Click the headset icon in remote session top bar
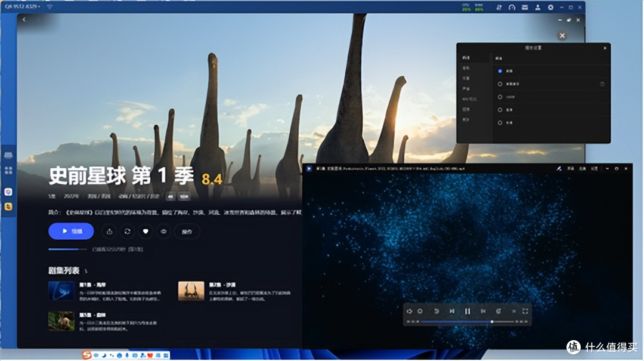Image resolution: width=644 pixels, height=361 pixels. pyautogui.click(x=512, y=7)
